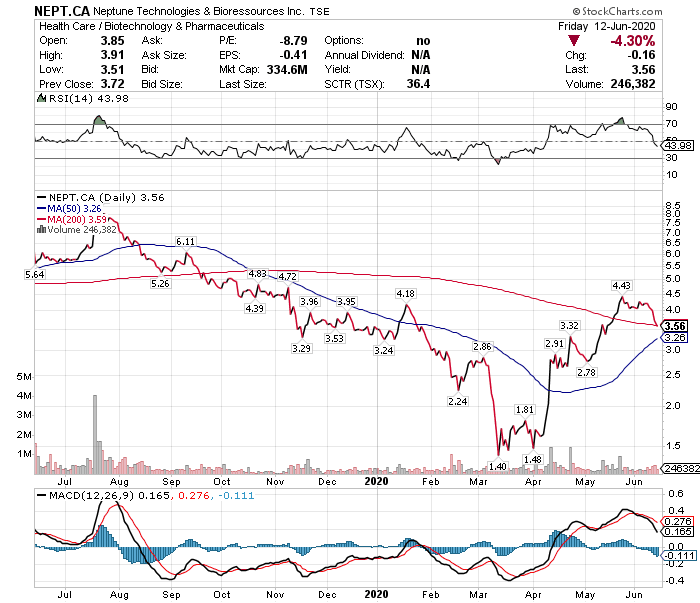Image resolution: width=700 pixels, height=603 pixels.
Task: Click the Friday 12-Jun-2020 date label
Action: (x=607, y=26)
